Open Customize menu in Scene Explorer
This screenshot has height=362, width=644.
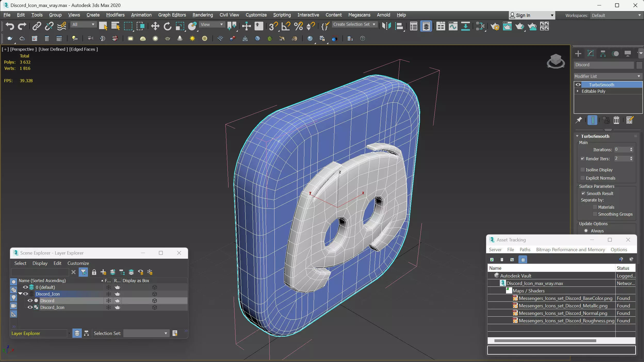pyautogui.click(x=78, y=263)
